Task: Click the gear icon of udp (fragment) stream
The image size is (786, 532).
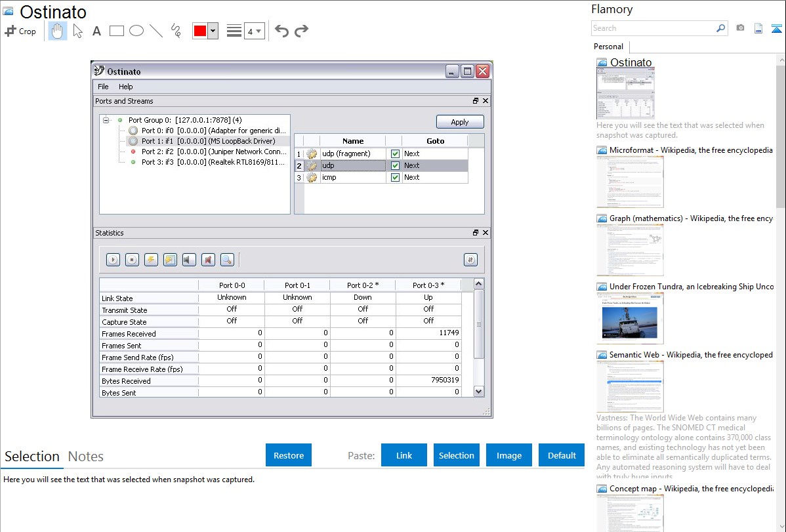Action: (312, 153)
